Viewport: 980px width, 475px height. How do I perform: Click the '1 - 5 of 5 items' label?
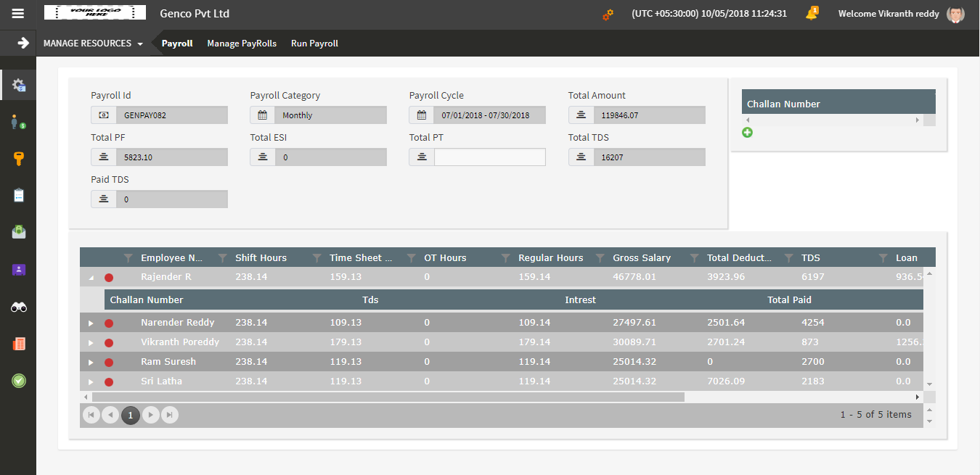(x=875, y=415)
